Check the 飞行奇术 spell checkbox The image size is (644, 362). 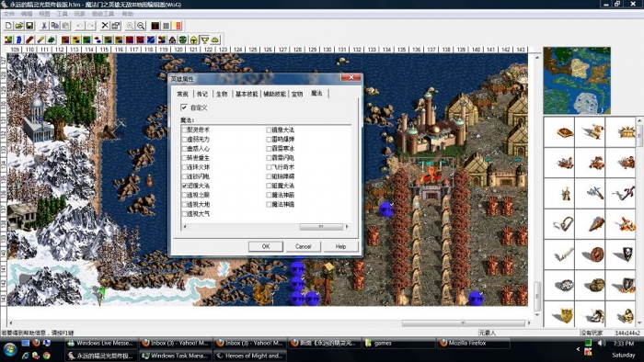pyautogui.click(x=269, y=167)
